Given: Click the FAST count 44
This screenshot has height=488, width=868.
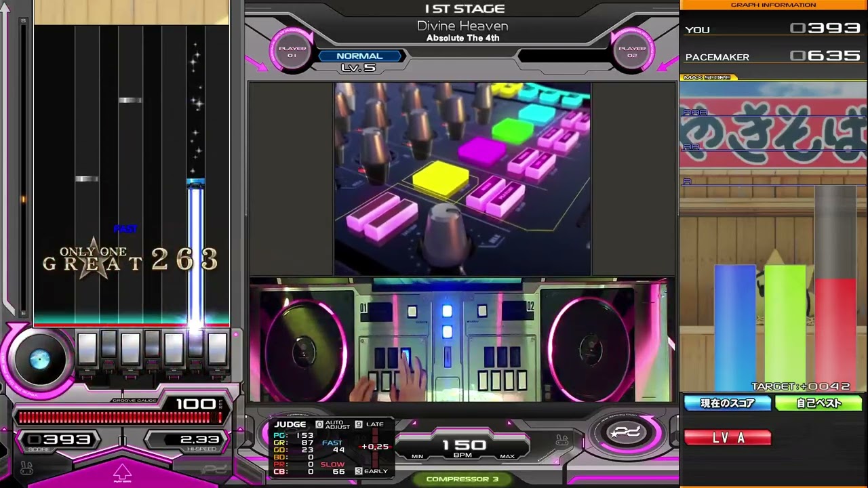Looking at the screenshot, I should point(338,450).
